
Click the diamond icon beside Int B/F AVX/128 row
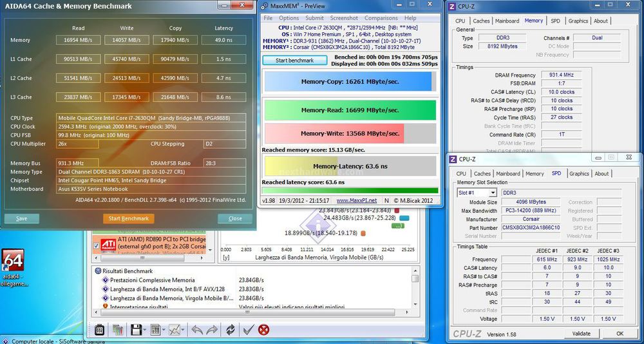click(105, 289)
